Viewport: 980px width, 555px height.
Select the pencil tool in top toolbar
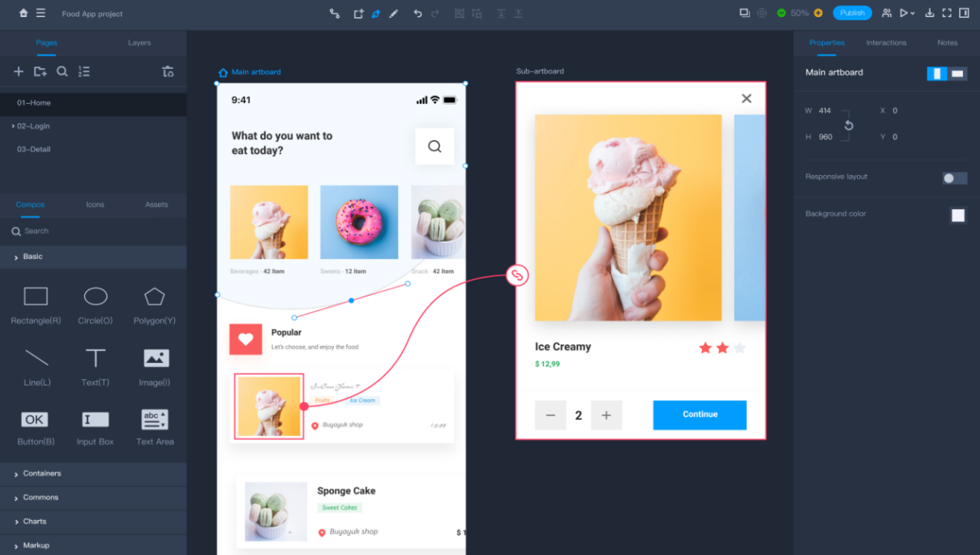[394, 13]
